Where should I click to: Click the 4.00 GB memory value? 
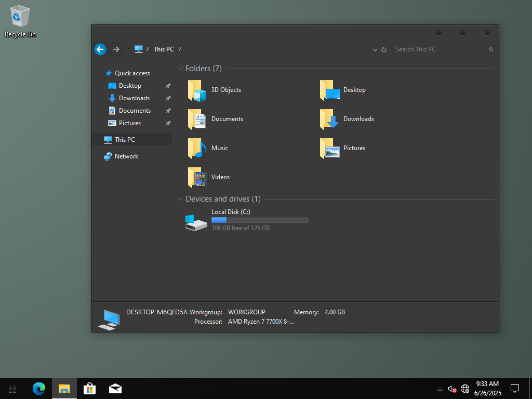(335, 312)
